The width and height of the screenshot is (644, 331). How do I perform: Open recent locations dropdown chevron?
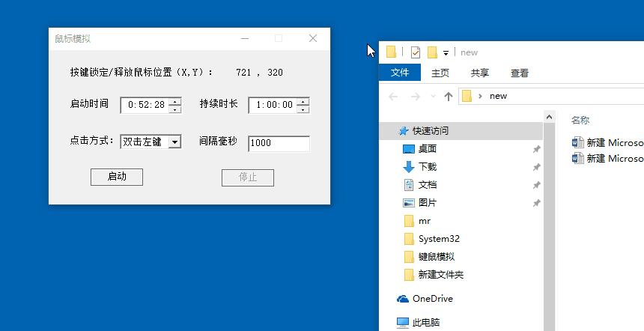click(x=433, y=97)
